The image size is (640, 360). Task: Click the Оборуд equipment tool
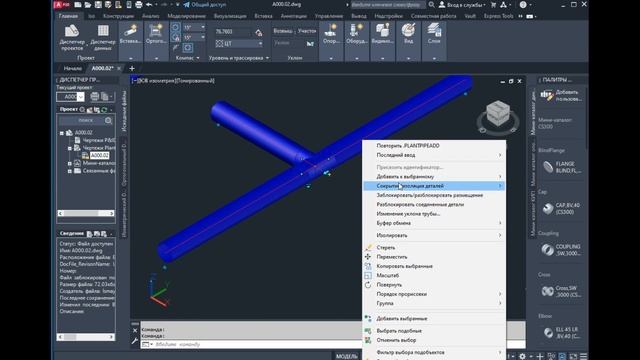point(356,33)
